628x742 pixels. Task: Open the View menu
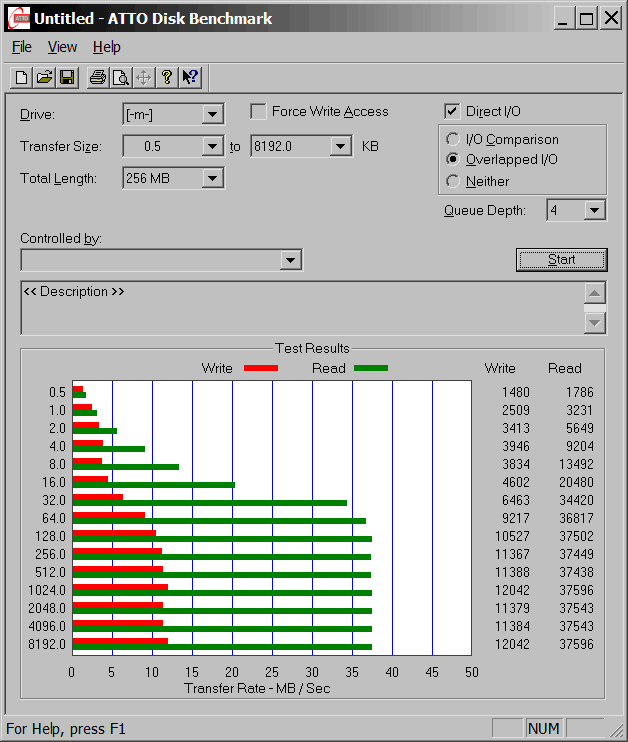tap(62, 47)
